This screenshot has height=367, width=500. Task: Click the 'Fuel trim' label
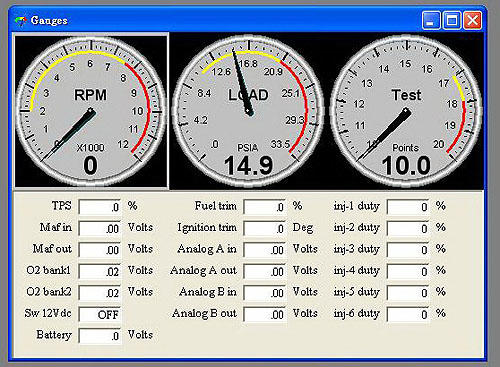216,206
